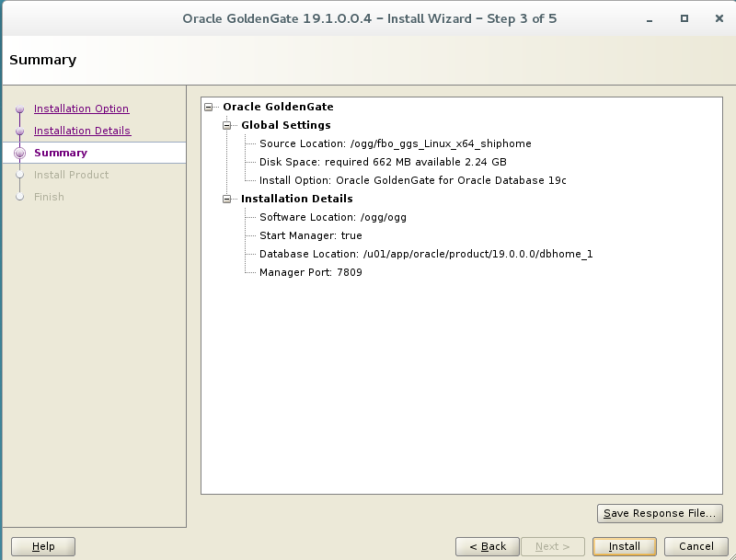Collapse the Installation Details tree node
Image resolution: width=736 pixels, height=560 pixels.
coord(227,200)
